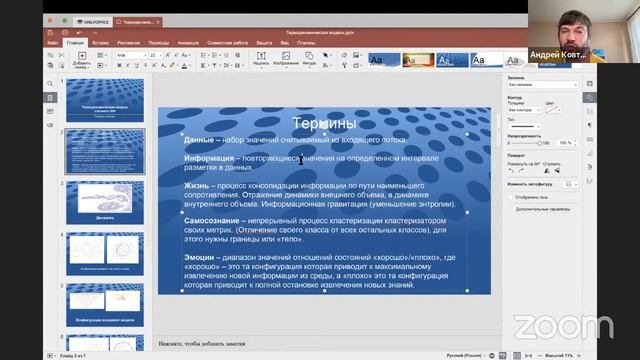Click the Bold formatting icon

119,65
